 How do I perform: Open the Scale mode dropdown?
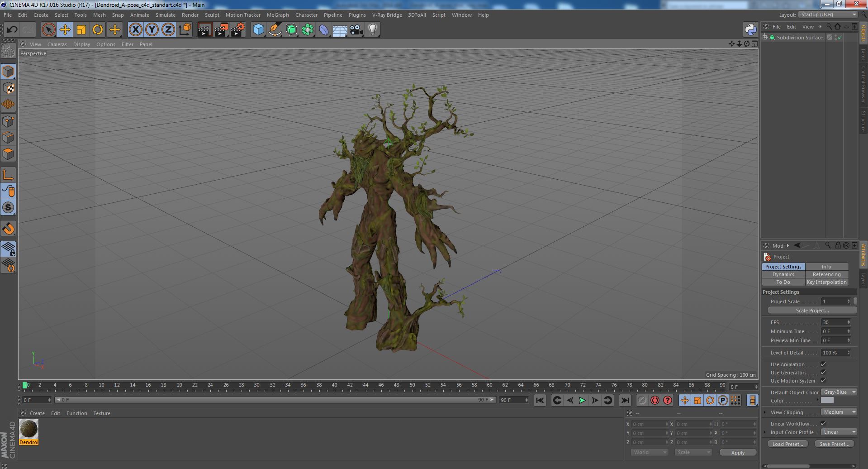tap(693, 453)
